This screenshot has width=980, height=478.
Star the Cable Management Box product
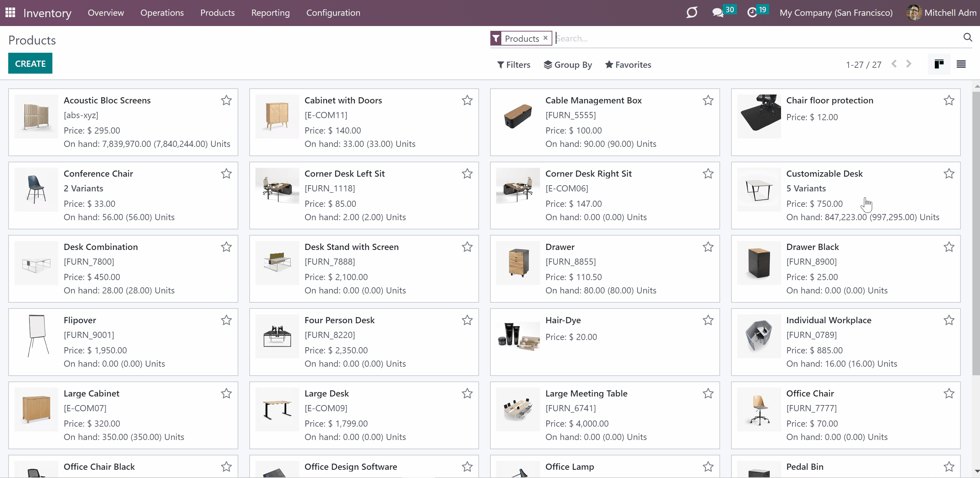click(708, 100)
